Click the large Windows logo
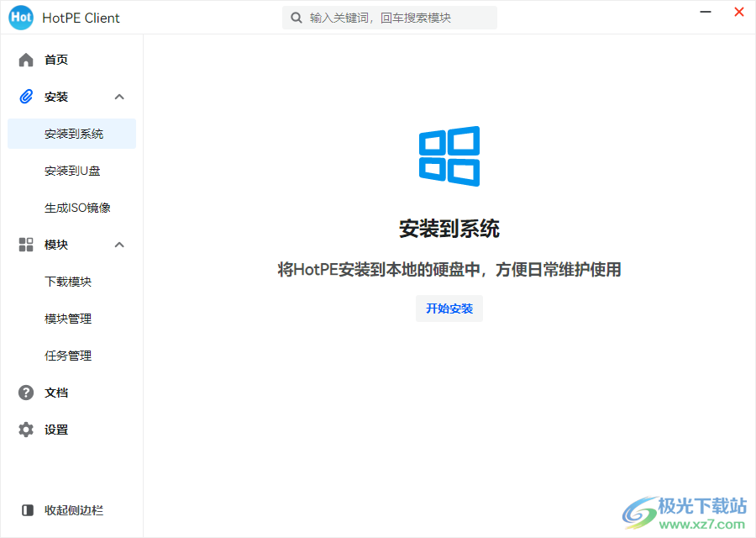Viewport: 756px width, 538px height. pyautogui.click(x=449, y=156)
